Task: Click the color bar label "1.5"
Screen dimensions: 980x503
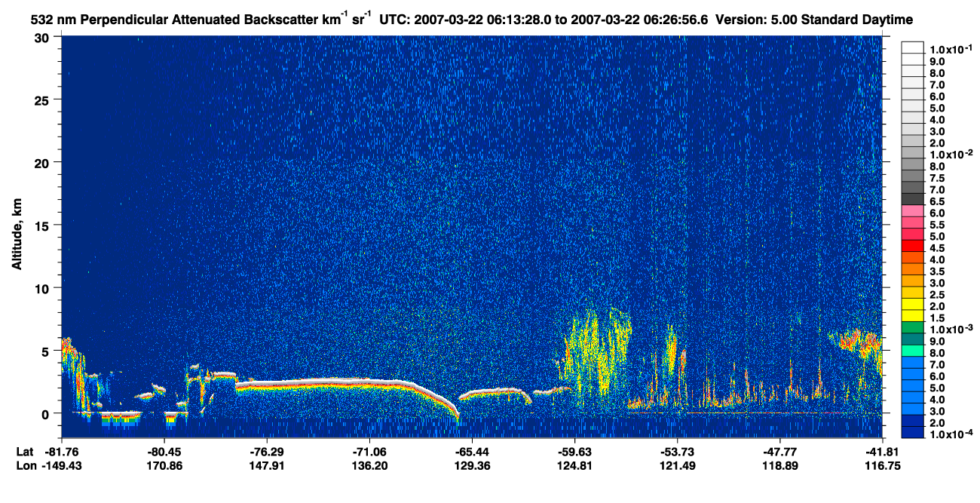Action: (x=937, y=318)
